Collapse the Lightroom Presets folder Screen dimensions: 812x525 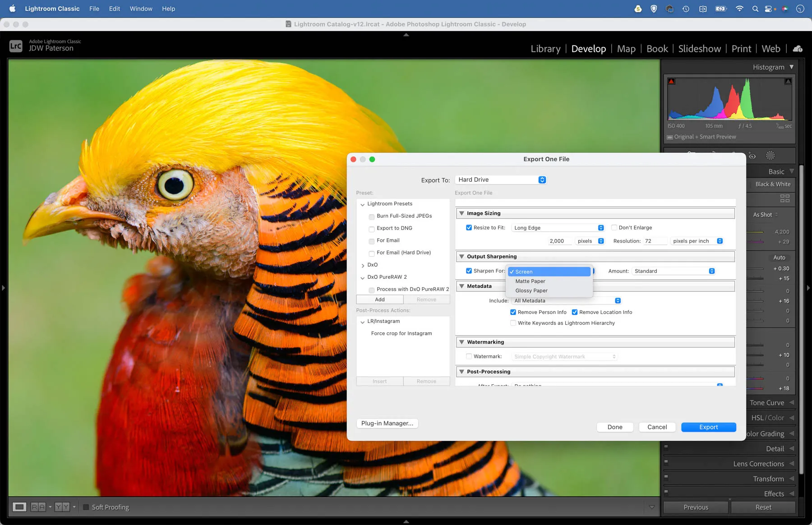point(363,204)
